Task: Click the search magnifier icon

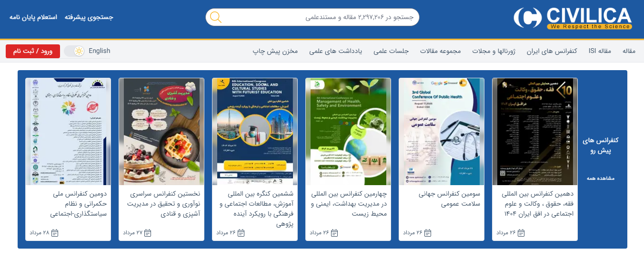Action: tap(216, 17)
